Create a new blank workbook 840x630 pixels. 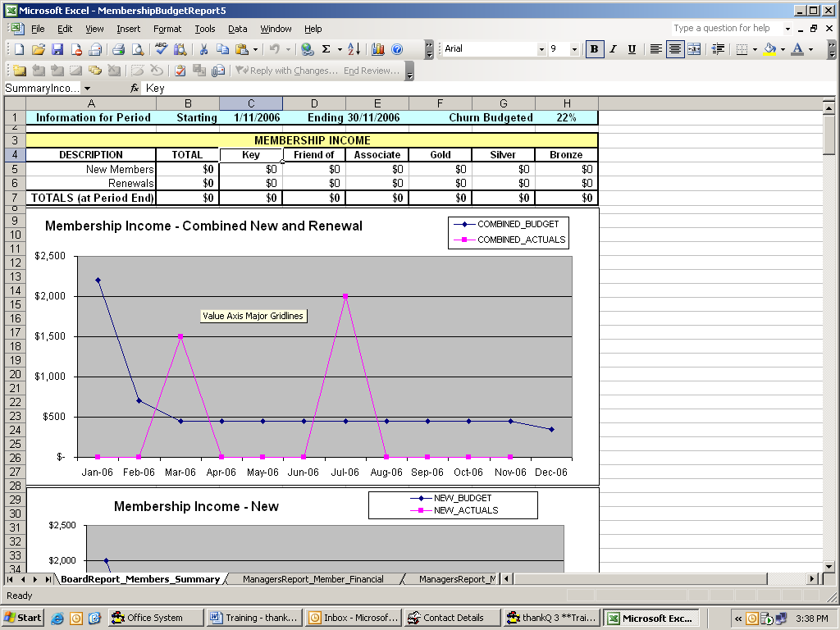click(x=20, y=49)
